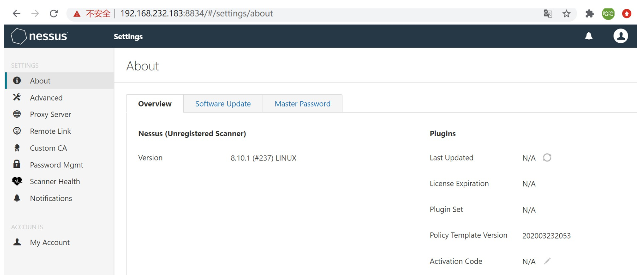The height and width of the screenshot is (275, 644).
Task: Click the Plugins section heading
Action: (443, 133)
